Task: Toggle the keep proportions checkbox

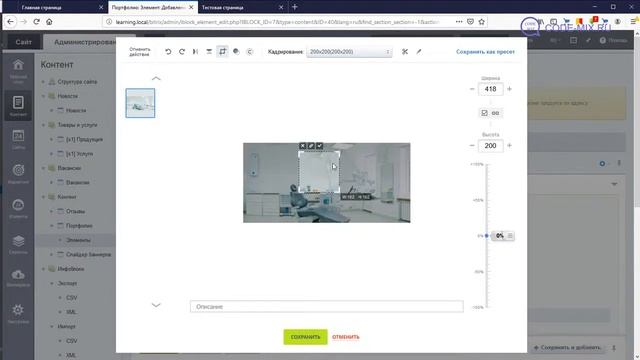Action: coord(484,113)
